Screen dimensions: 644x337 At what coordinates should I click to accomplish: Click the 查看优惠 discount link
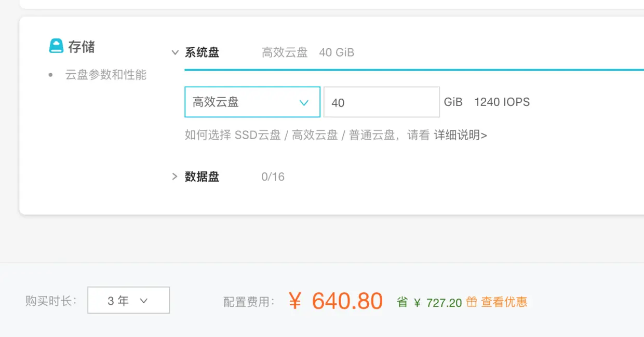(x=503, y=302)
